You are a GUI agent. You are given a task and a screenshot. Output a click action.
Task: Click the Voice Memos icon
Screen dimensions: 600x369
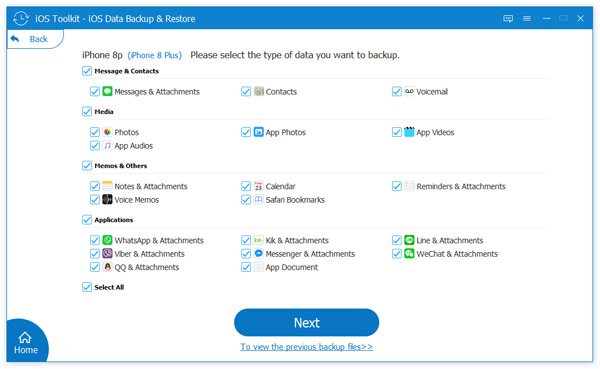coord(108,199)
